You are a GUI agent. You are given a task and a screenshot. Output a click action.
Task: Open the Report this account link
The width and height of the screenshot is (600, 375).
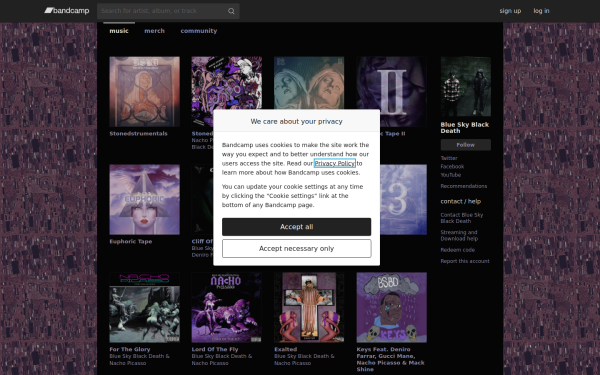[x=465, y=261]
